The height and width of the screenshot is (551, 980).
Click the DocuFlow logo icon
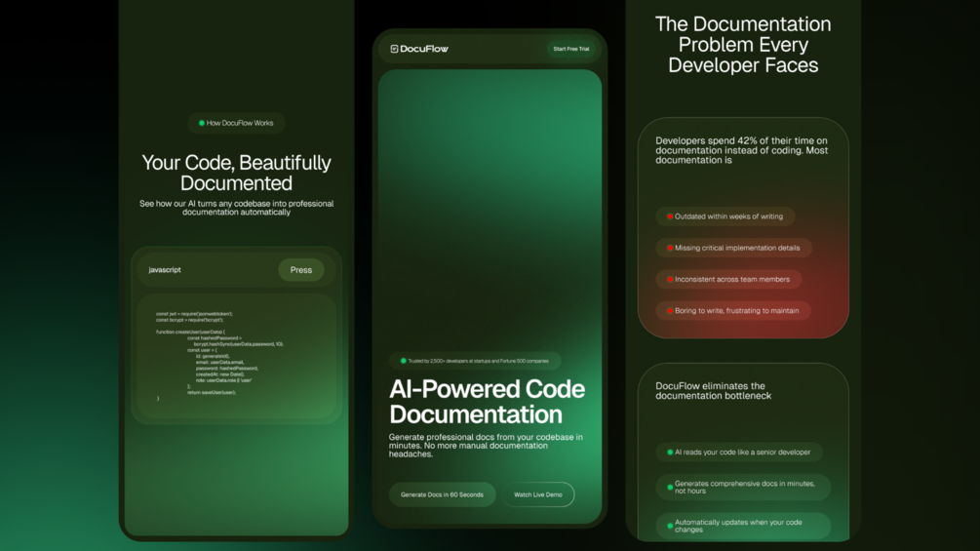click(x=394, y=49)
